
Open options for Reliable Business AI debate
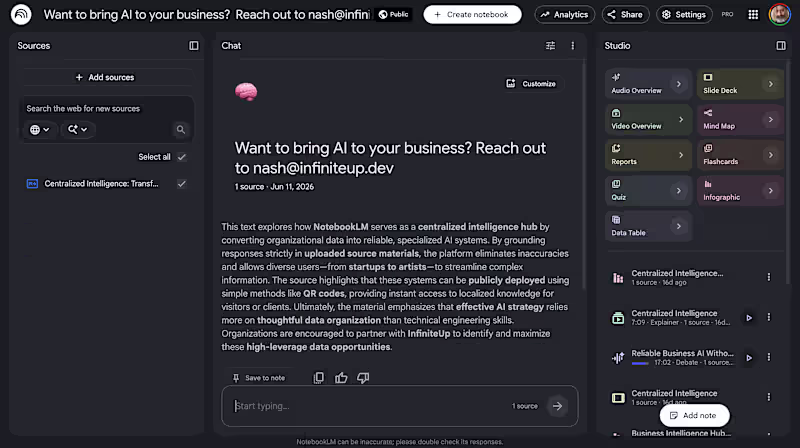[x=769, y=357]
